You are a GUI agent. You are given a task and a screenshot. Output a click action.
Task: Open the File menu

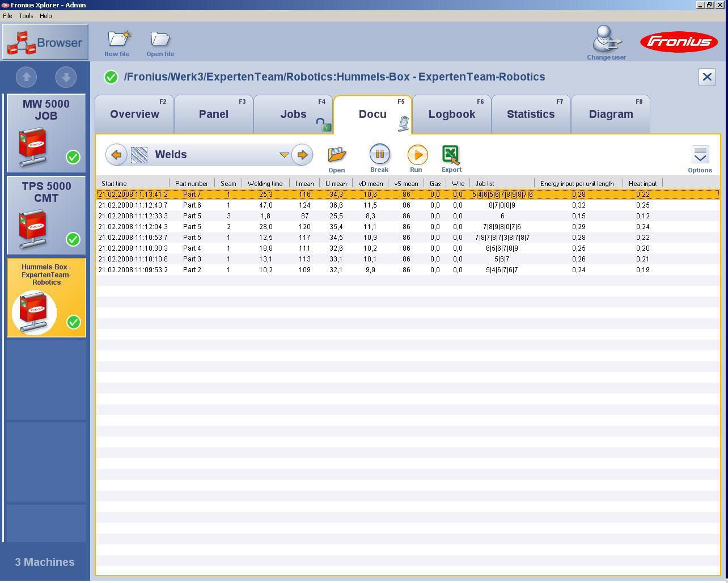(7, 16)
